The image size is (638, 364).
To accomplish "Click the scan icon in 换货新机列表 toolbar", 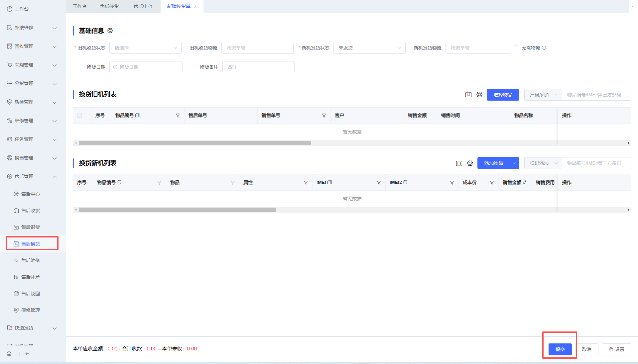I will pyautogui.click(x=459, y=163).
